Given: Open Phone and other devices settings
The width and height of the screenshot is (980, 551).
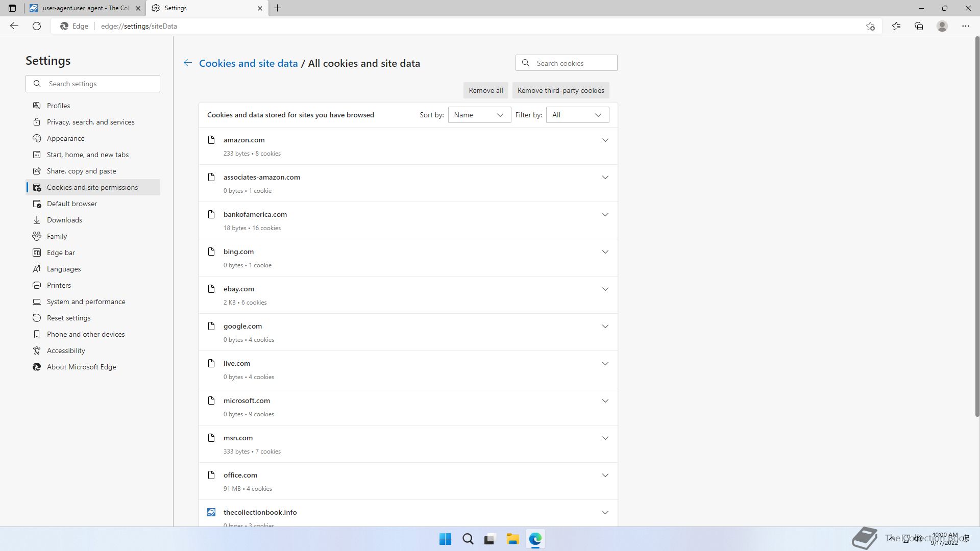Looking at the screenshot, I should point(93,334).
